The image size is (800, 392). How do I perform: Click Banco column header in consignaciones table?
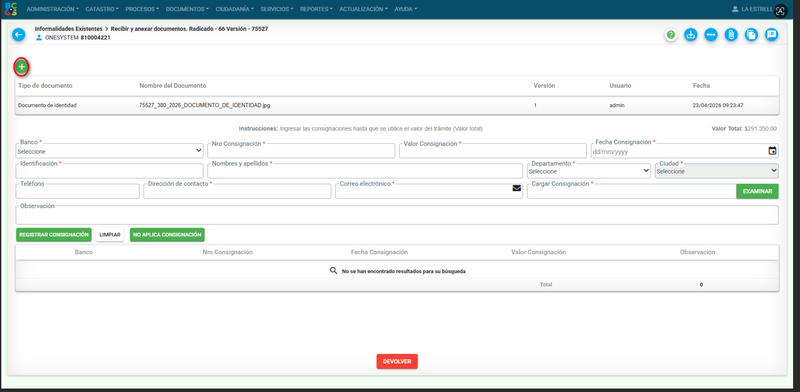pyautogui.click(x=84, y=252)
